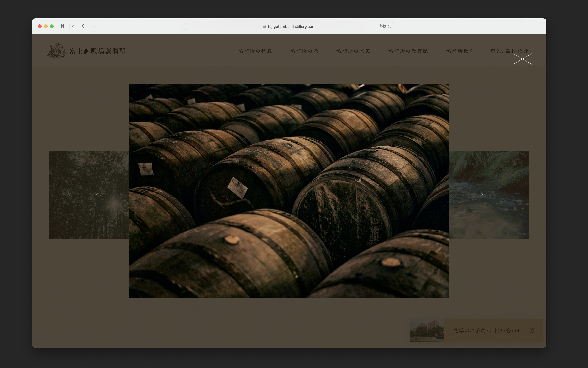Show previous image with left arrow

[108, 194]
